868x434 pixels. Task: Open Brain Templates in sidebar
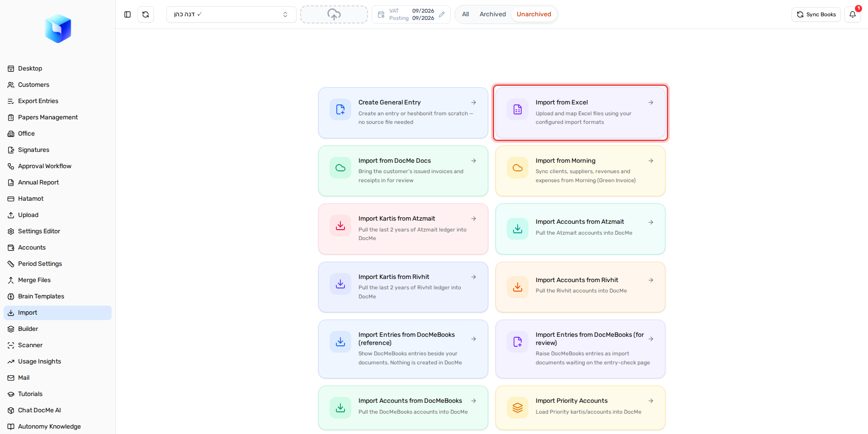[x=57, y=297]
